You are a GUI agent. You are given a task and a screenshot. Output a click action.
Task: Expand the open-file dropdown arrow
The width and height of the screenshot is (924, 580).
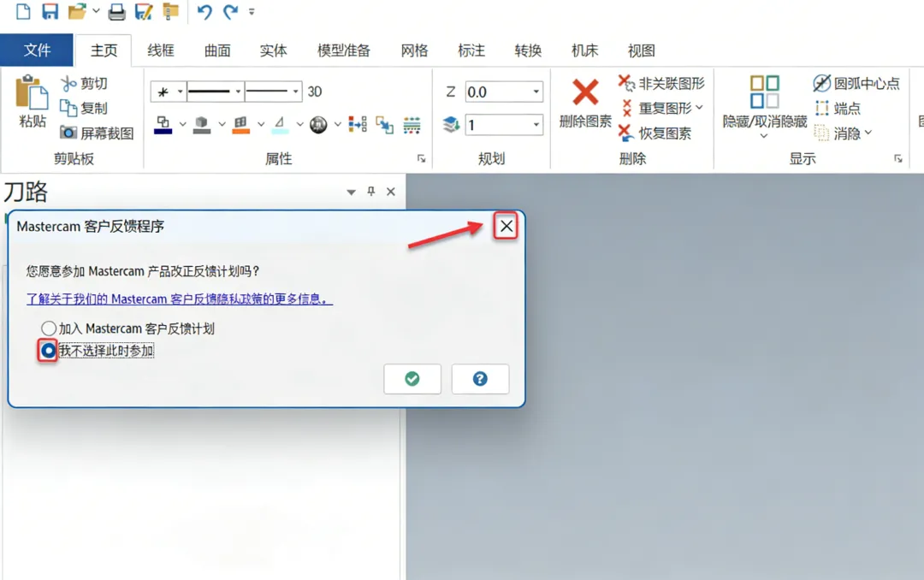(96, 10)
